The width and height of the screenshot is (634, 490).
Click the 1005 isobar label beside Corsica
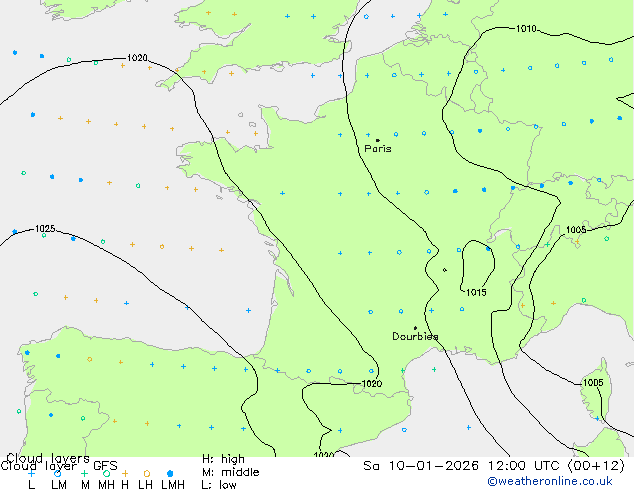593,382
